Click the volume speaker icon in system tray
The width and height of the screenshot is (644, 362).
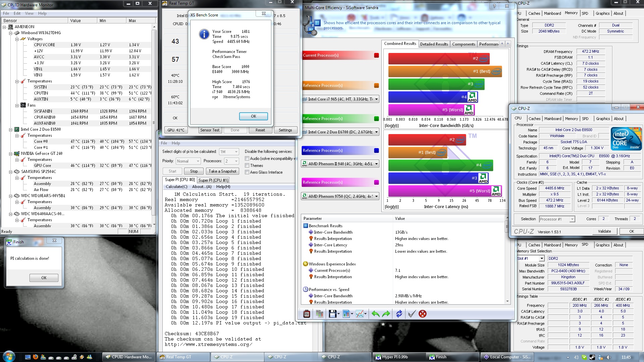point(608,357)
